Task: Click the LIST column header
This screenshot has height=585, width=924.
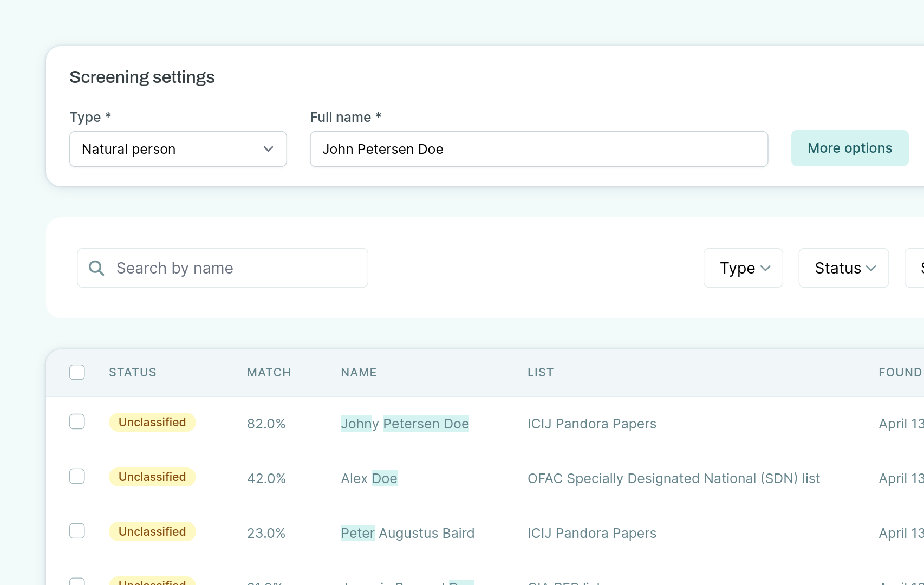Action: tap(540, 372)
